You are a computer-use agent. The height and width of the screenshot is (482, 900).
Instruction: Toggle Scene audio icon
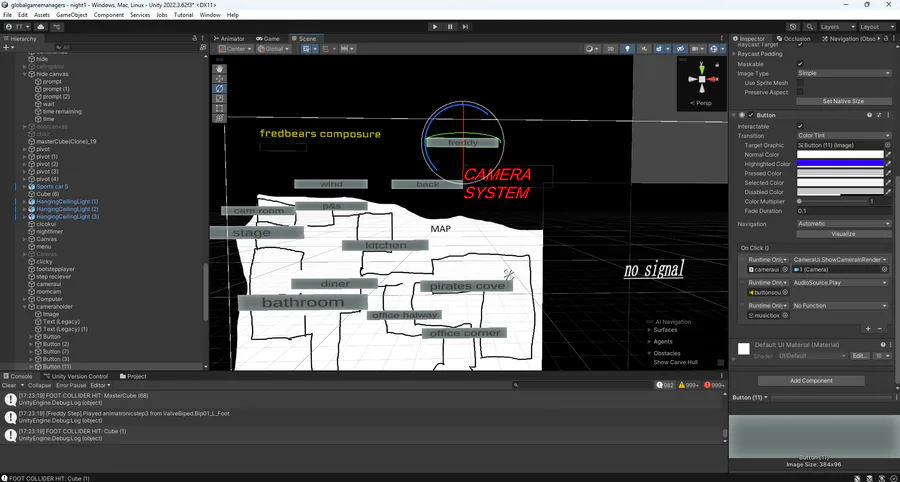coord(644,49)
